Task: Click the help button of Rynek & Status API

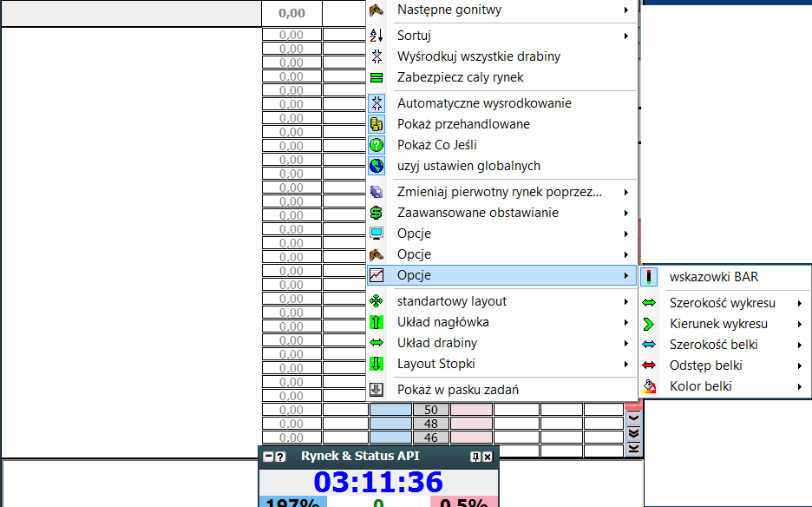Action: click(x=280, y=457)
